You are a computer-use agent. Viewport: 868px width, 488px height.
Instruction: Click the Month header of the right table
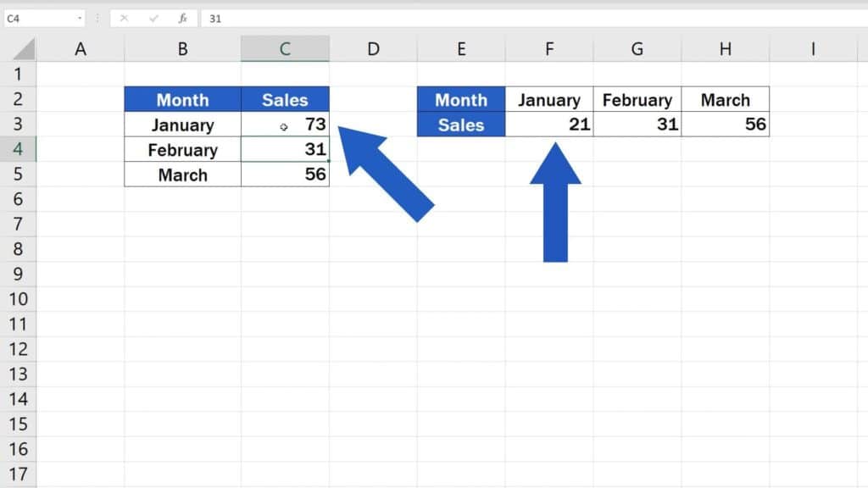click(461, 100)
